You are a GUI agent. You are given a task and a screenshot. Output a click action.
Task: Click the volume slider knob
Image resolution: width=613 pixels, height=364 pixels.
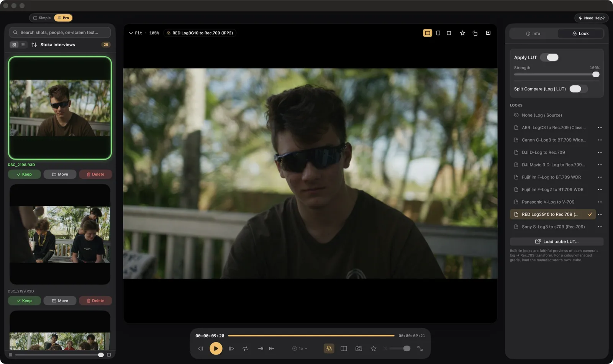coord(407,349)
